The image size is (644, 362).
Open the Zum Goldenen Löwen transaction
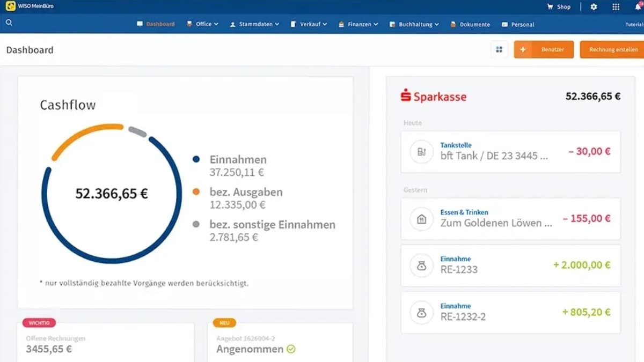click(510, 219)
